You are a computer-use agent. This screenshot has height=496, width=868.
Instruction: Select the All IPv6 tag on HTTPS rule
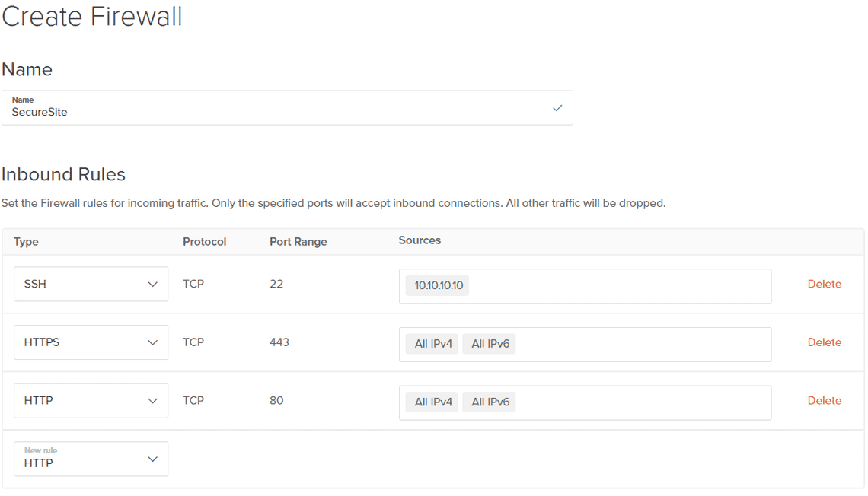(489, 343)
